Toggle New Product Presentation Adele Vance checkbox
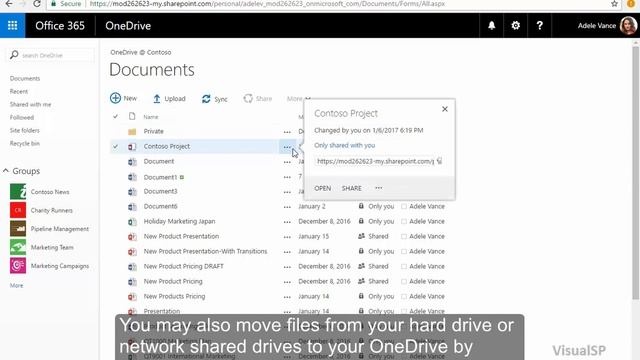 coord(404,237)
